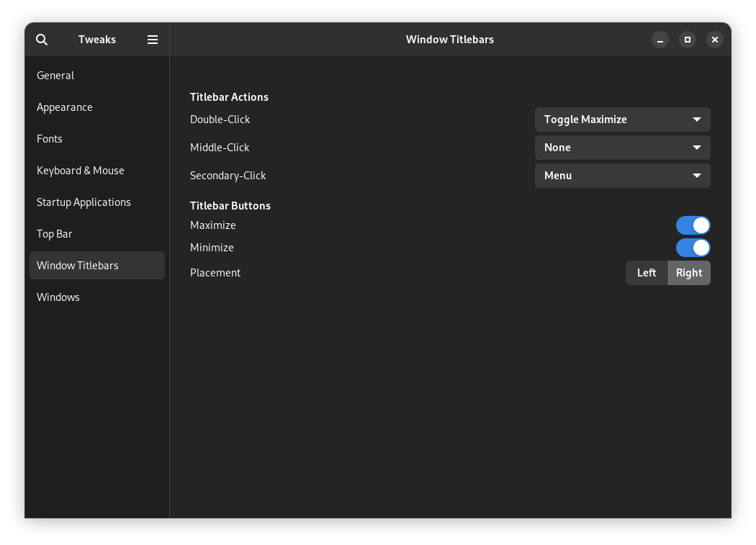Minimize the Tweaks window

(660, 40)
